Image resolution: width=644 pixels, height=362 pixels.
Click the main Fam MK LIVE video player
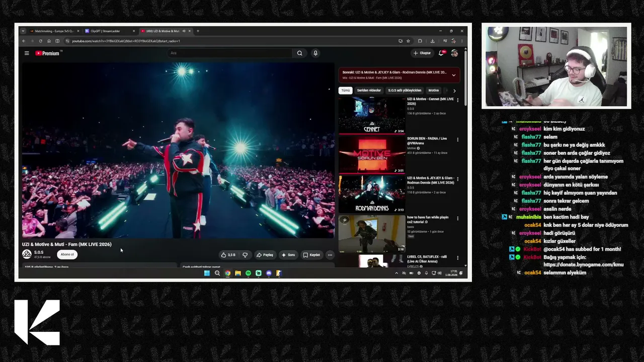[x=178, y=150]
